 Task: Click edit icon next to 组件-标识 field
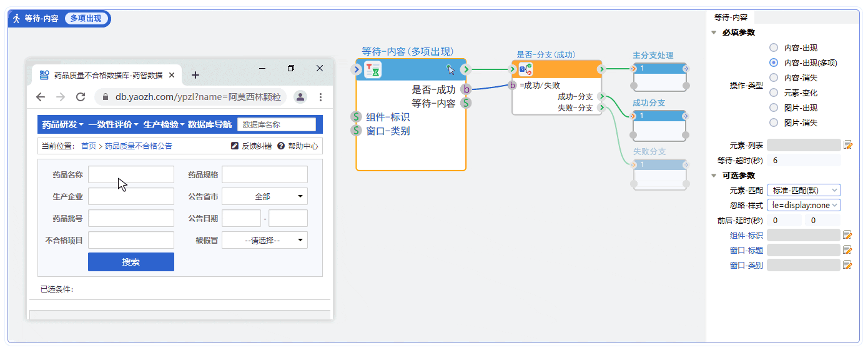point(847,235)
